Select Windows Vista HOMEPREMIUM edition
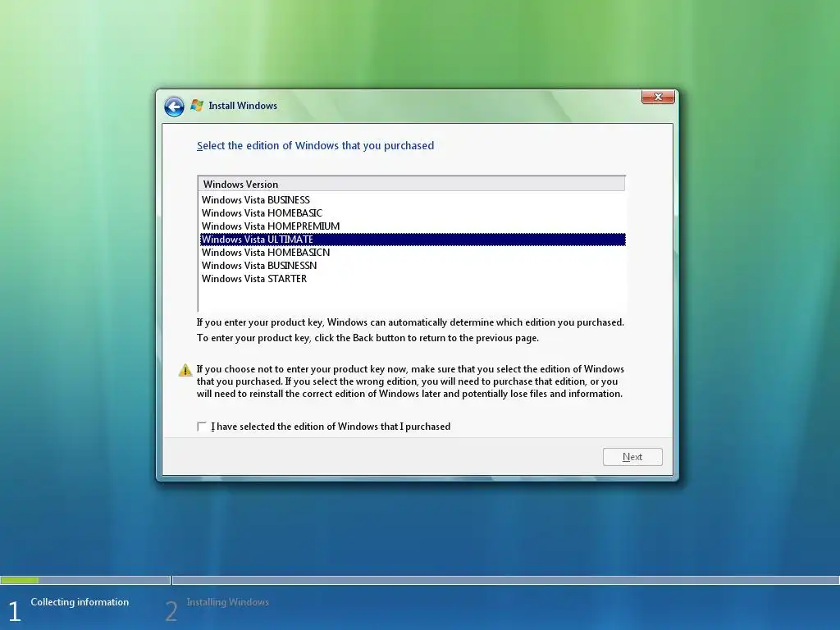This screenshot has height=630, width=840. coord(413,226)
